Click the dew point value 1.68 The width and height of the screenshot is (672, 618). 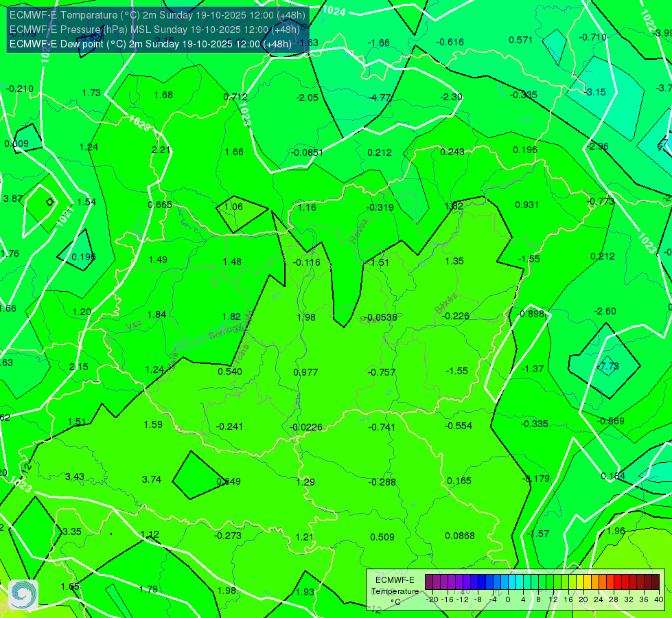(x=163, y=95)
